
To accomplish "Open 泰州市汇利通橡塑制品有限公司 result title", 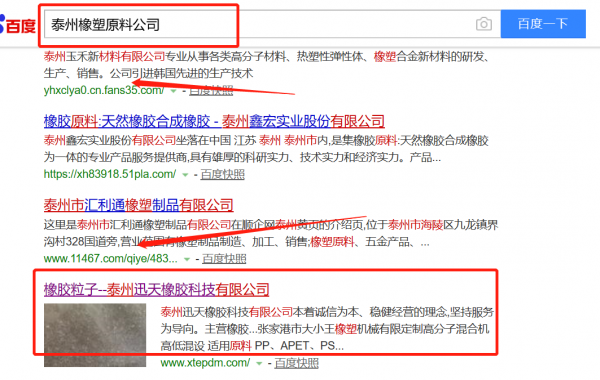I will click(139, 205).
